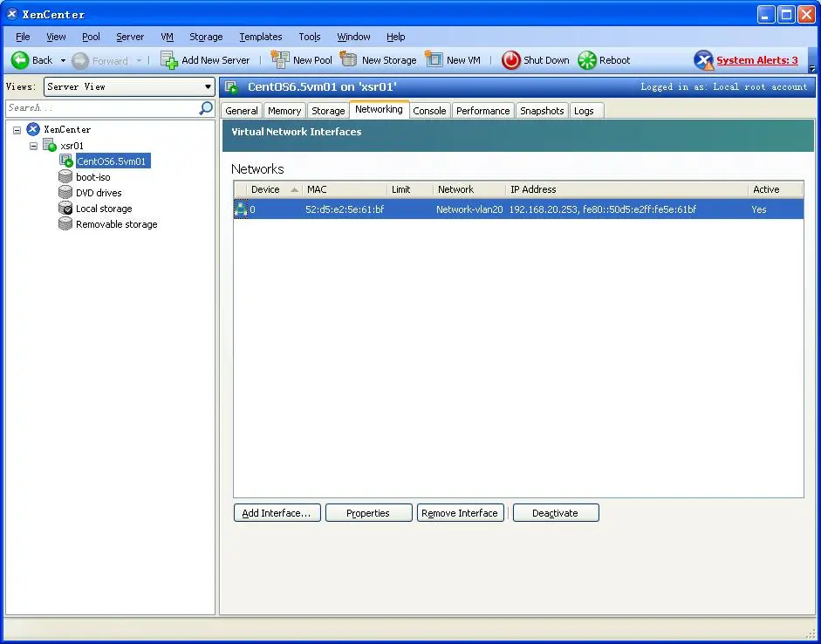The width and height of the screenshot is (821, 644).
Task: Click the IP Address column header
Action: point(626,189)
